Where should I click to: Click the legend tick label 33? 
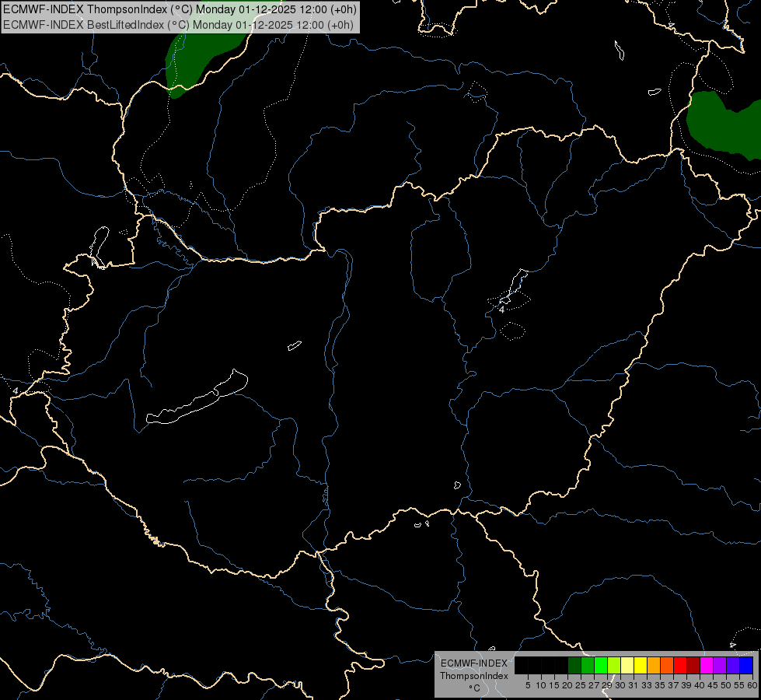pyautogui.click(x=647, y=685)
